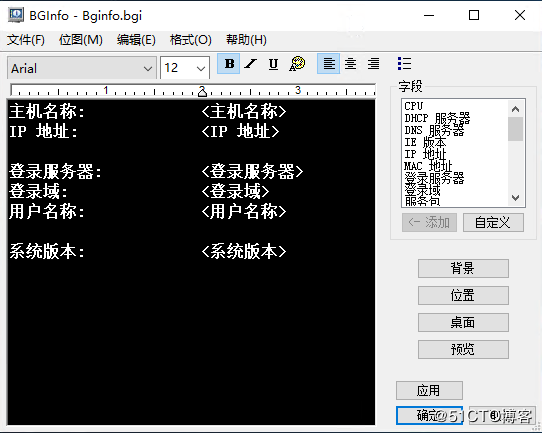
Task: Open the 帮助(H) menu
Action: [x=246, y=40]
